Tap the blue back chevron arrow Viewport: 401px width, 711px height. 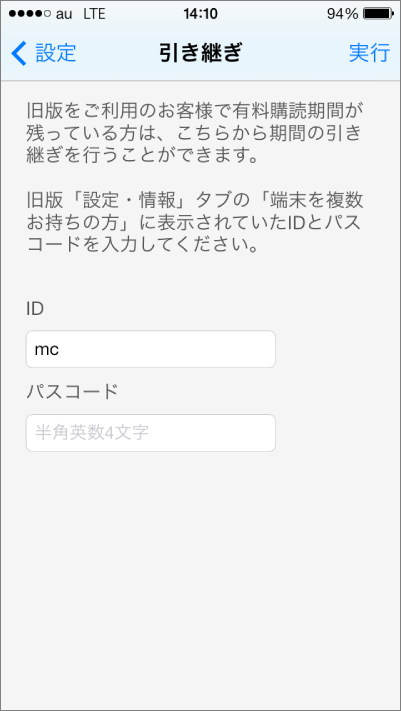point(19,53)
